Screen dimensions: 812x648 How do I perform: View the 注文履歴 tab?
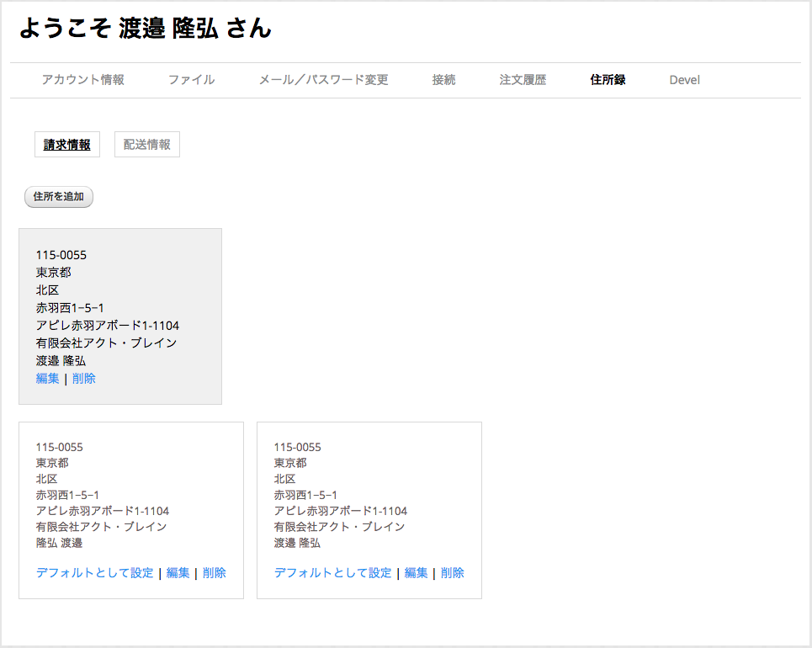(521, 80)
